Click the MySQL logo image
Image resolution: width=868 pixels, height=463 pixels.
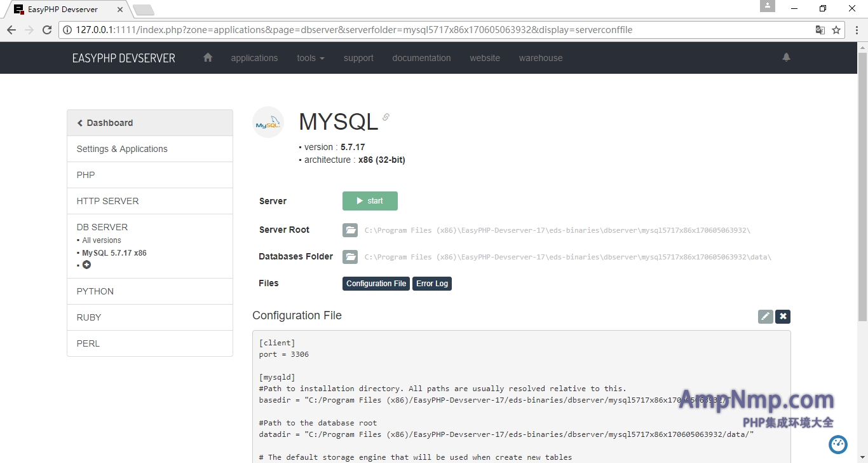(268, 123)
